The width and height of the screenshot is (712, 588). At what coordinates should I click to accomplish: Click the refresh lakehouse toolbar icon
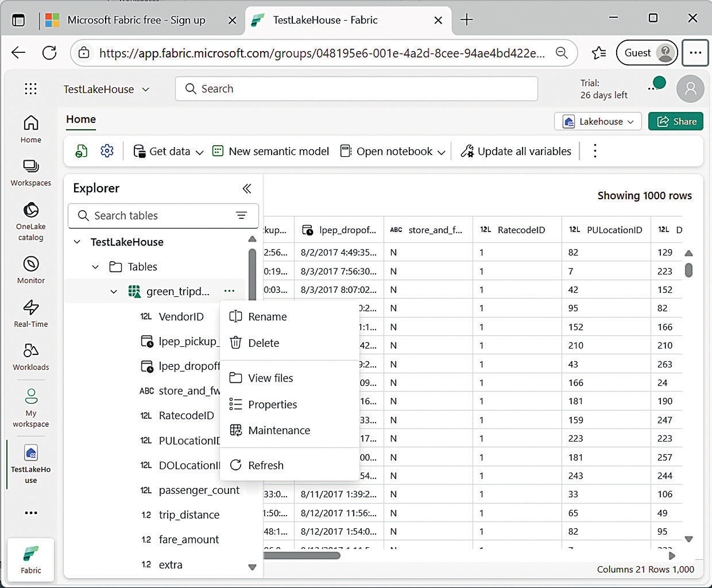81,151
